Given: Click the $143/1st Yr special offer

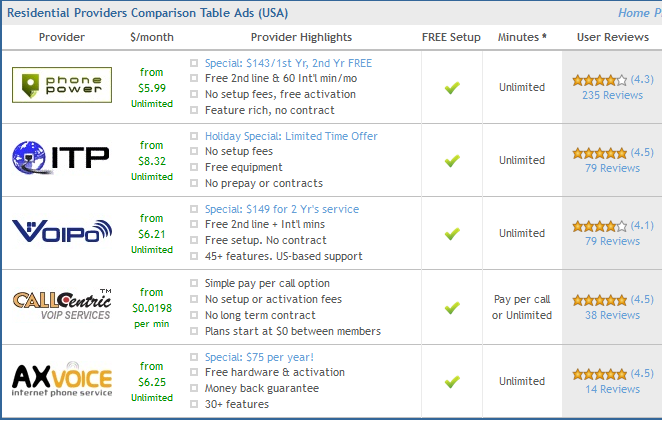Looking at the screenshot, I should [x=288, y=63].
